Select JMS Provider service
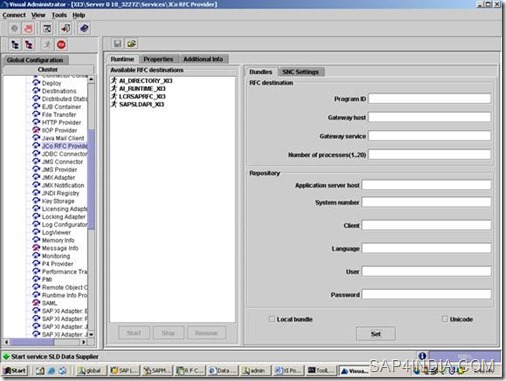 tap(59, 170)
